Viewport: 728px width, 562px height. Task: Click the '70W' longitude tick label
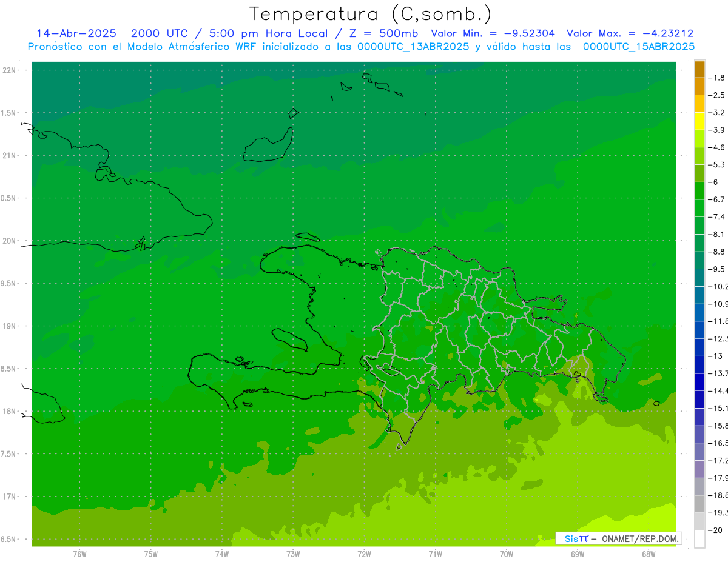tap(507, 554)
